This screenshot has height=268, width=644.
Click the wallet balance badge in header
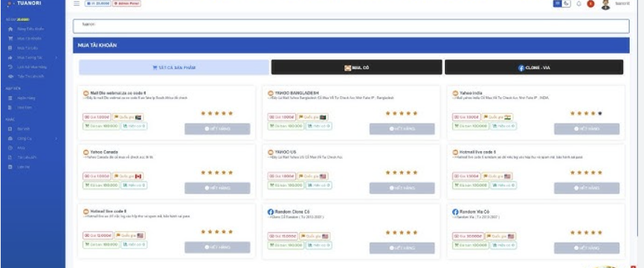tap(97, 3)
